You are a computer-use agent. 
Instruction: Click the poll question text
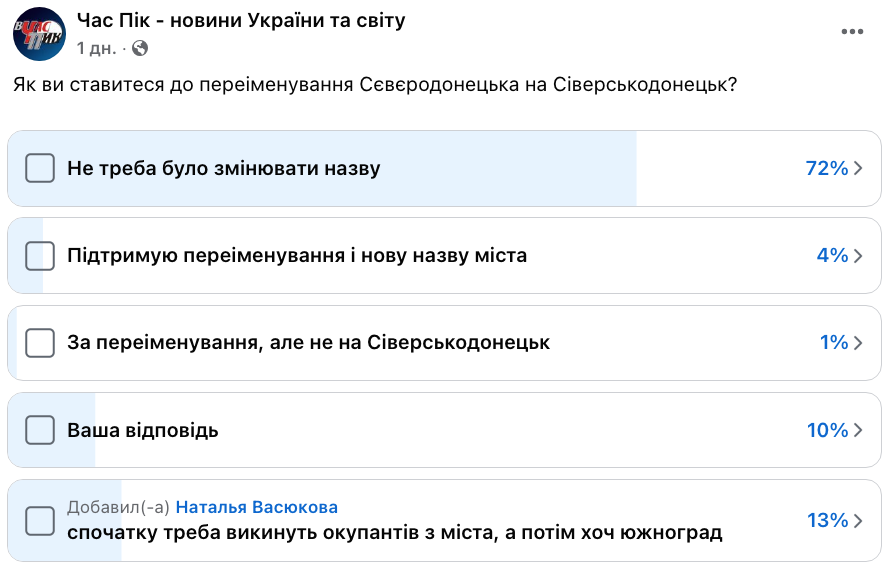375,86
